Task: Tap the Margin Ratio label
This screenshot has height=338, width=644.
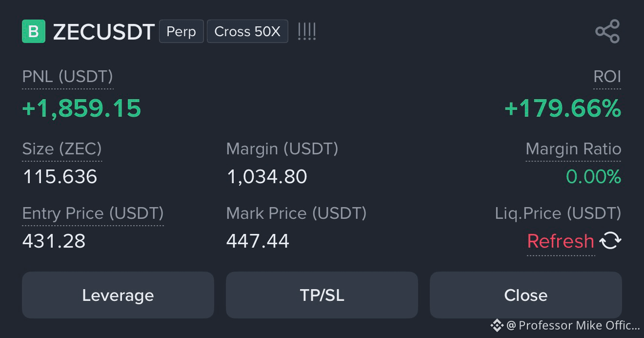Action: pyautogui.click(x=573, y=149)
